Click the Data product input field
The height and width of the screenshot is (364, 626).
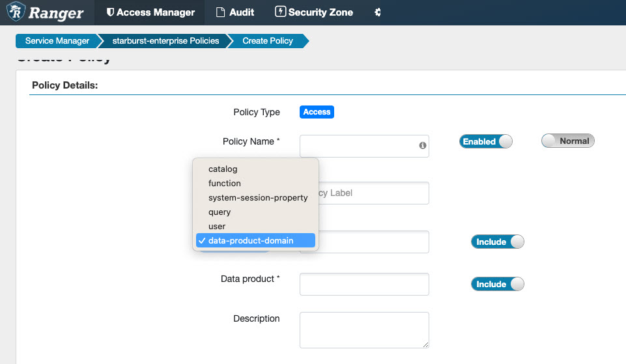coord(364,284)
